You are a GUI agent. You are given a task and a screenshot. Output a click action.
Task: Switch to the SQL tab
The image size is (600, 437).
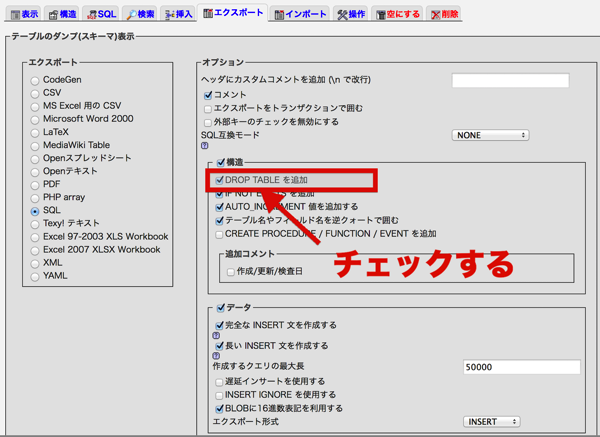(x=101, y=14)
